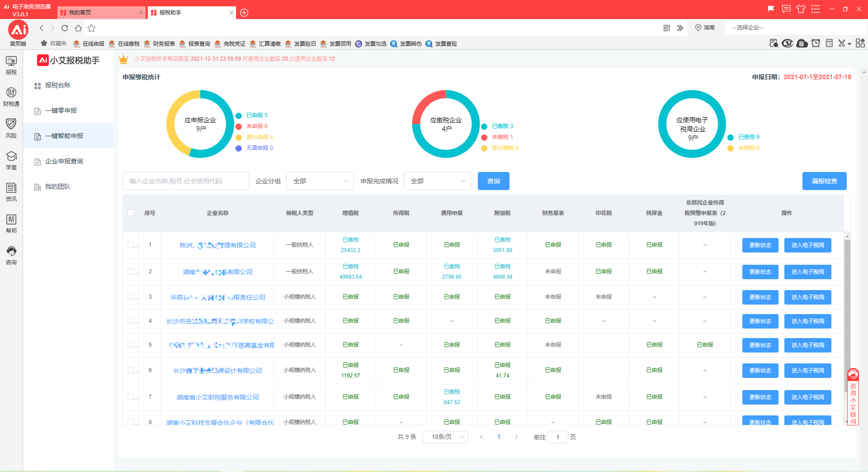Screen dimensions: 868x472
Task: Open new tab with plus icon
Action: 244,13
